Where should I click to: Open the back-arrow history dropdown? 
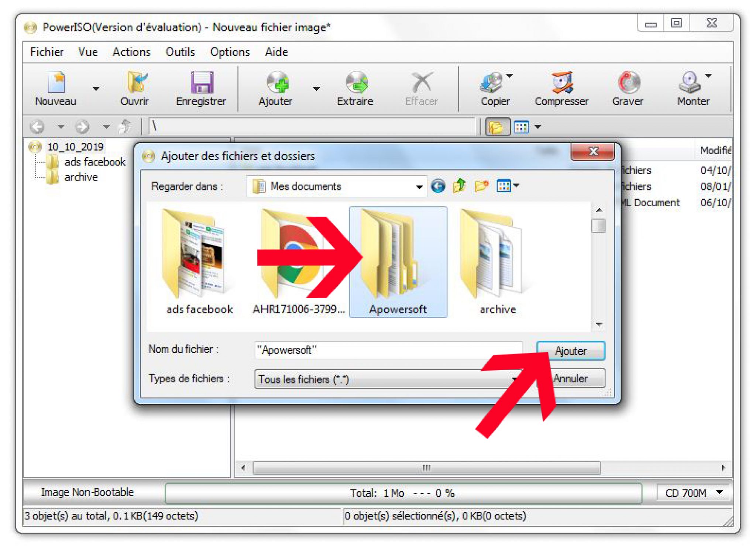(x=61, y=127)
